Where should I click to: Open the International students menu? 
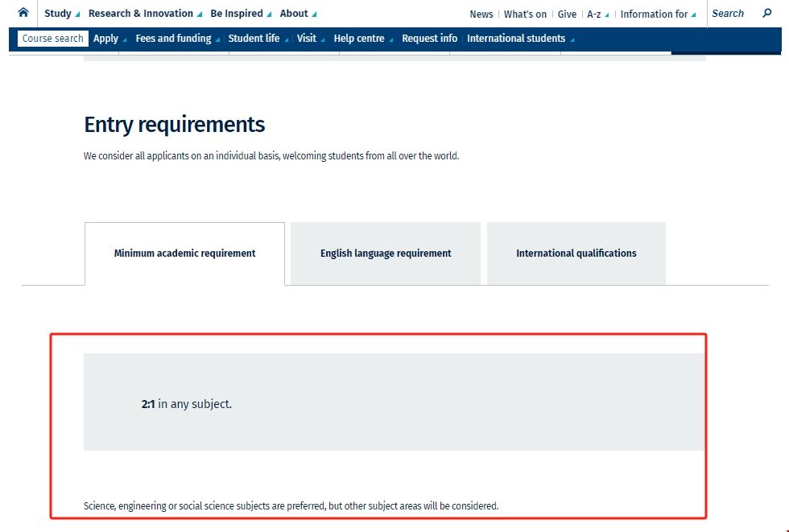(520, 39)
